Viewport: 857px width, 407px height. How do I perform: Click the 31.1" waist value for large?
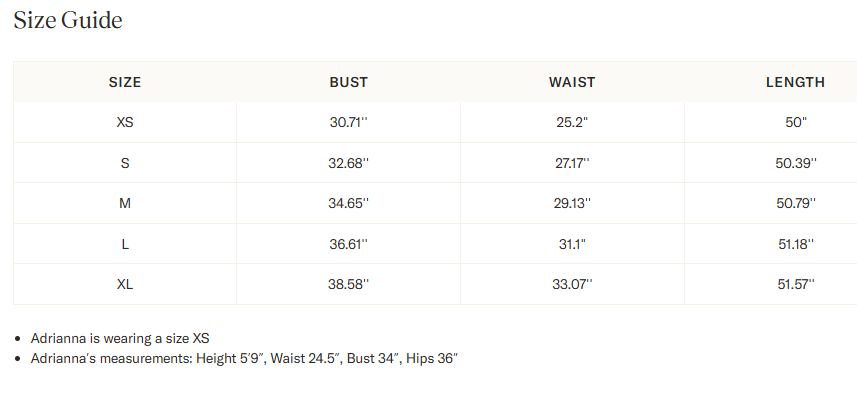(x=572, y=244)
